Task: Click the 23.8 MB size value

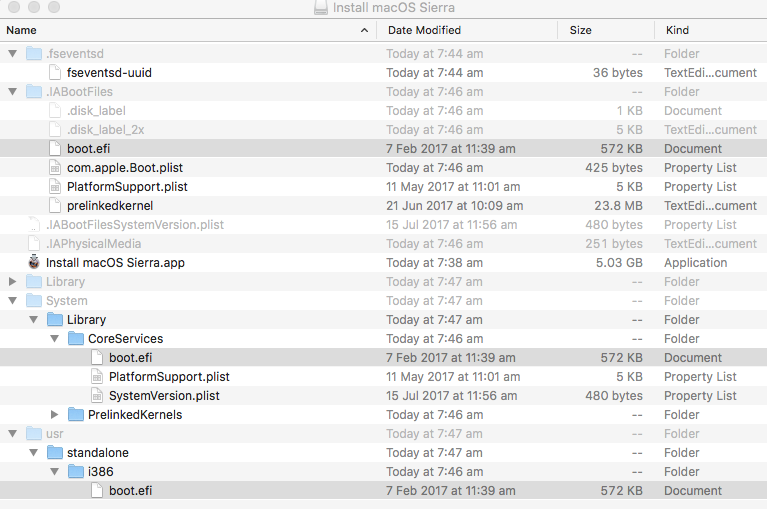Action: [618, 206]
